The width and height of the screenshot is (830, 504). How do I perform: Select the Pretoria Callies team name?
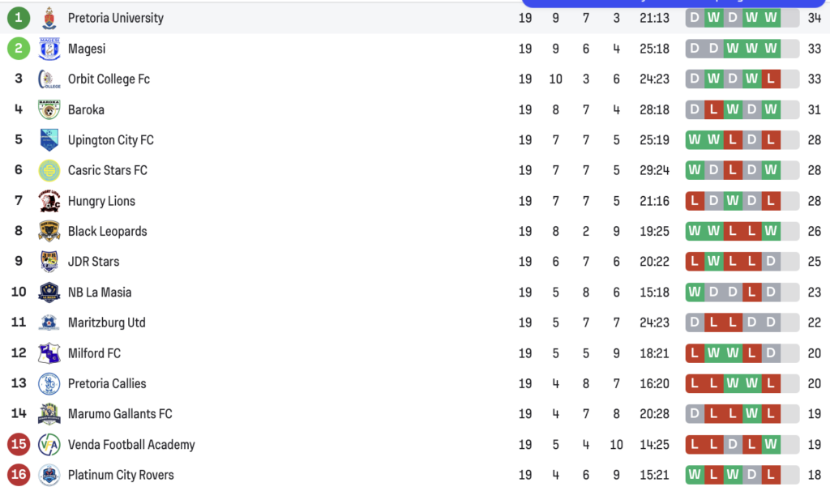(107, 383)
